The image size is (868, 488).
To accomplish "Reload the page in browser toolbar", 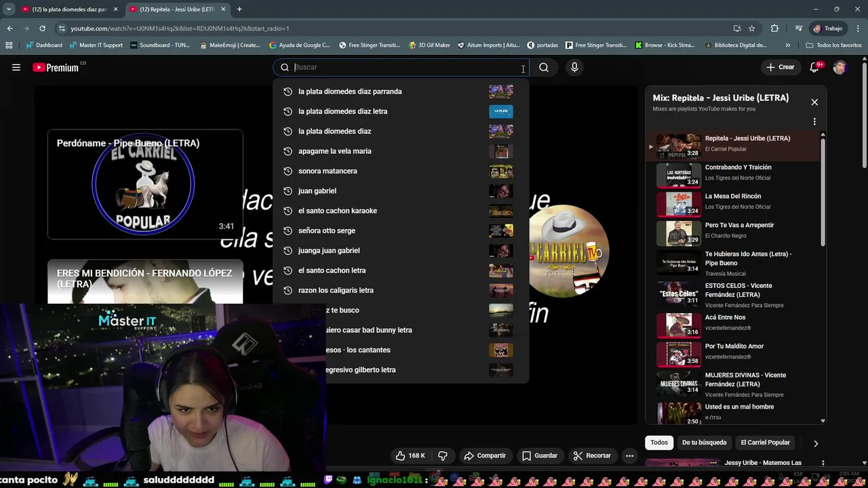I will [42, 28].
